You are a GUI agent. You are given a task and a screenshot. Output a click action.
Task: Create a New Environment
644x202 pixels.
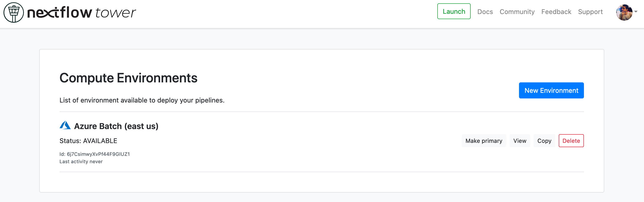(551, 90)
